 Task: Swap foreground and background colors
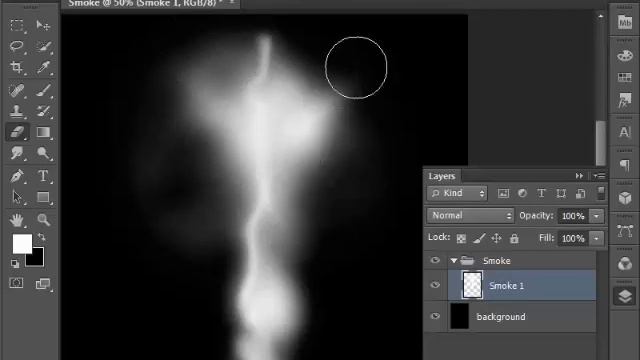(41, 237)
